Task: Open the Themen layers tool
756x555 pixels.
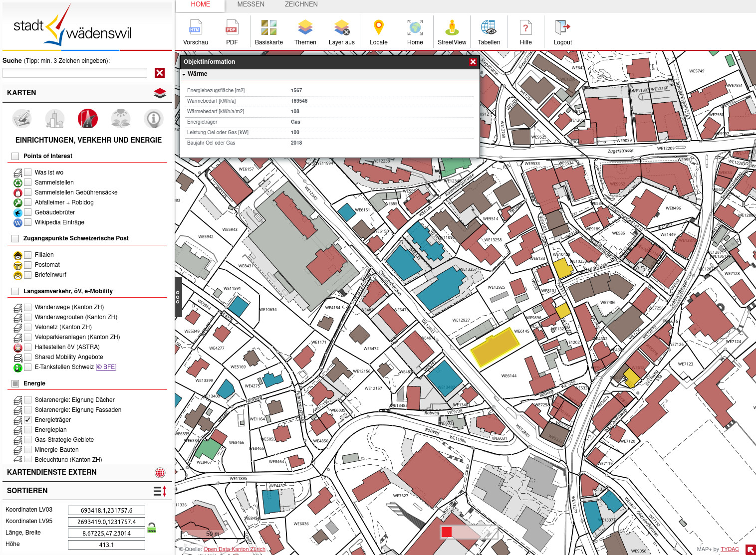Action: 305,32
